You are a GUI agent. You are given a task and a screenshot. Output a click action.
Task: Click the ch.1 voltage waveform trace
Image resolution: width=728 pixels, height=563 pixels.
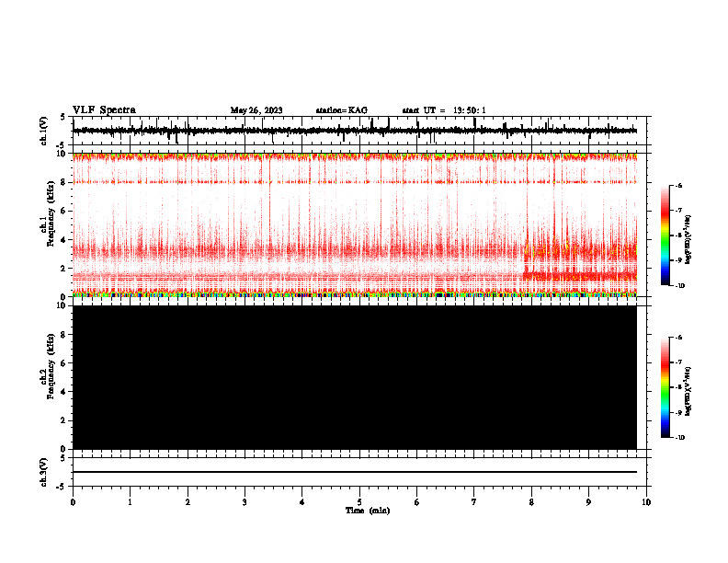[x=355, y=131]
